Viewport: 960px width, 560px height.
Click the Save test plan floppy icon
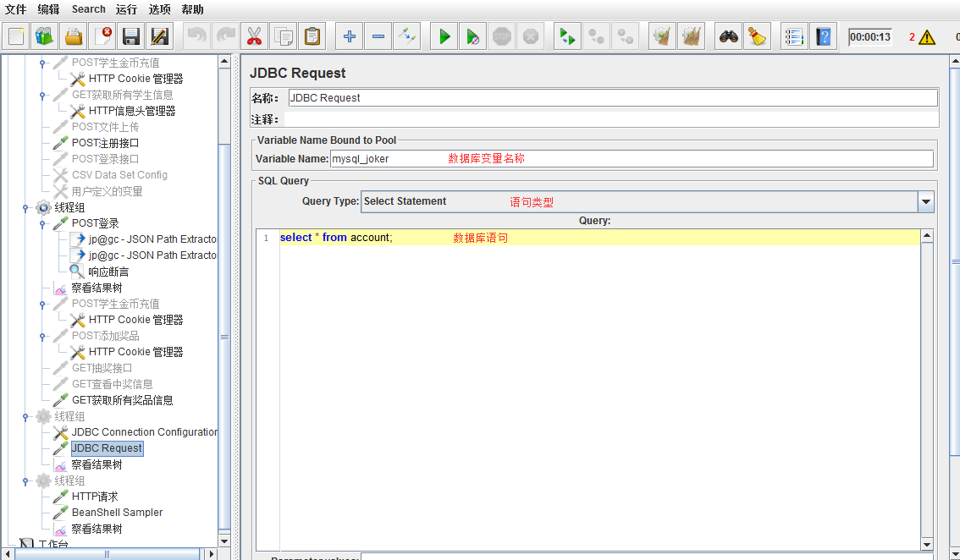pyautogui.click(x=130, y=36)
